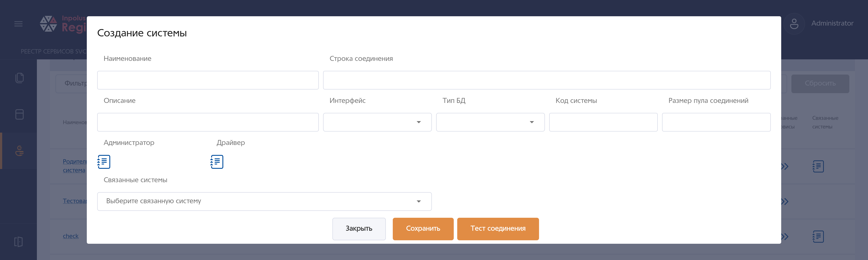This screenshot has width=868, height=260.
Task: Open Выберите связанную систему dropdown
Action: (264, 201)
